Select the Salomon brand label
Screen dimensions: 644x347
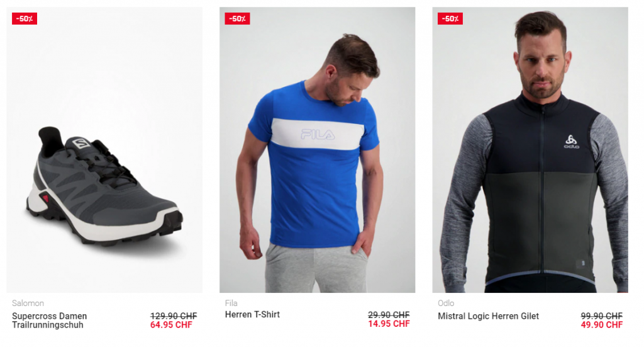pos(28,304)
